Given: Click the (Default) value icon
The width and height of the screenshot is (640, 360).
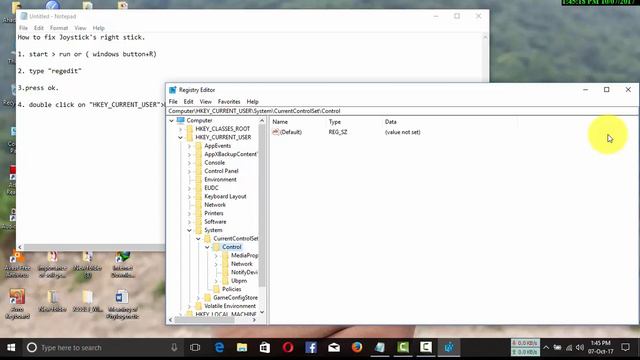Looking at the screenshot, I should point(276,132).
